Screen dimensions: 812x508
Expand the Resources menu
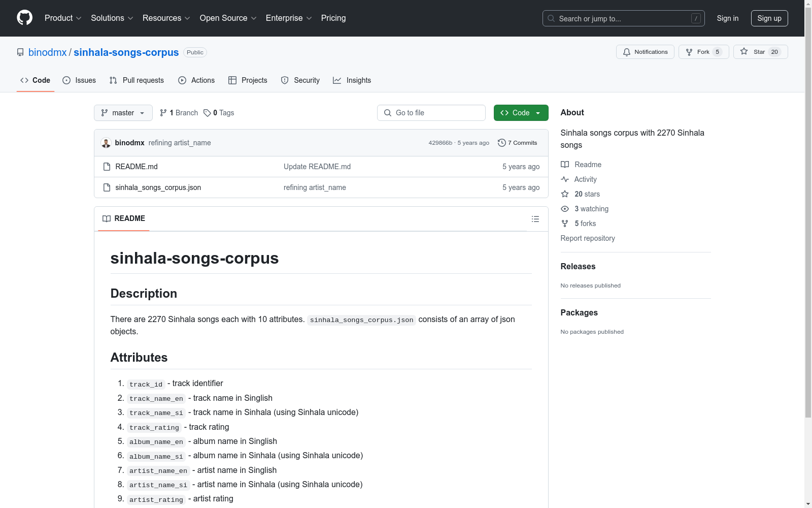[x=166, y=18]
